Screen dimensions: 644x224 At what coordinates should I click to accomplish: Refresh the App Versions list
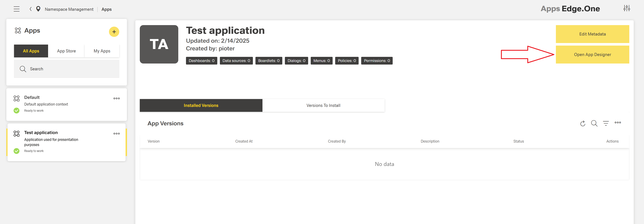(583, 123)
